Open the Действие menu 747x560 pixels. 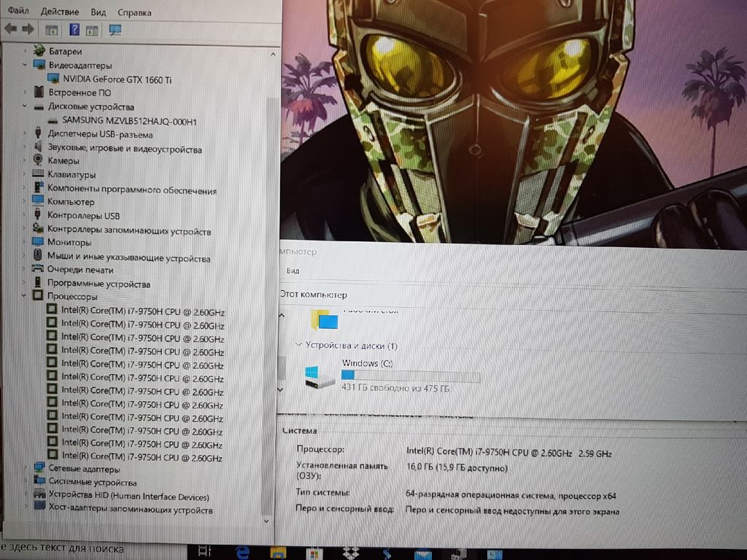click(x=60, y=12)
